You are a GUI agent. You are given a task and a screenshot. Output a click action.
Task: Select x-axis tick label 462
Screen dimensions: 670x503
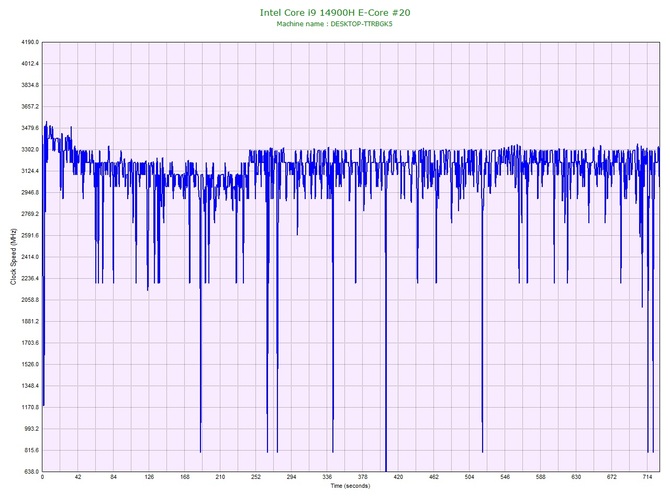[x=434, y=477]
